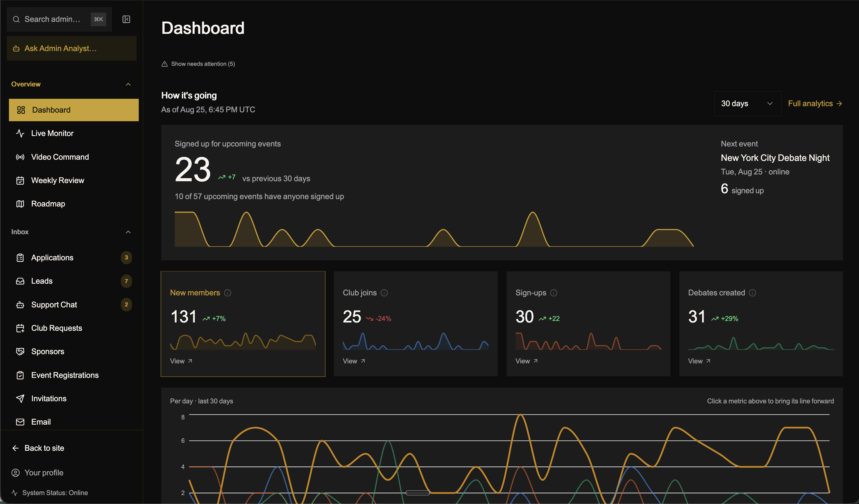
Task: Open the Full analytics link
Action: [x=815, y=104]
